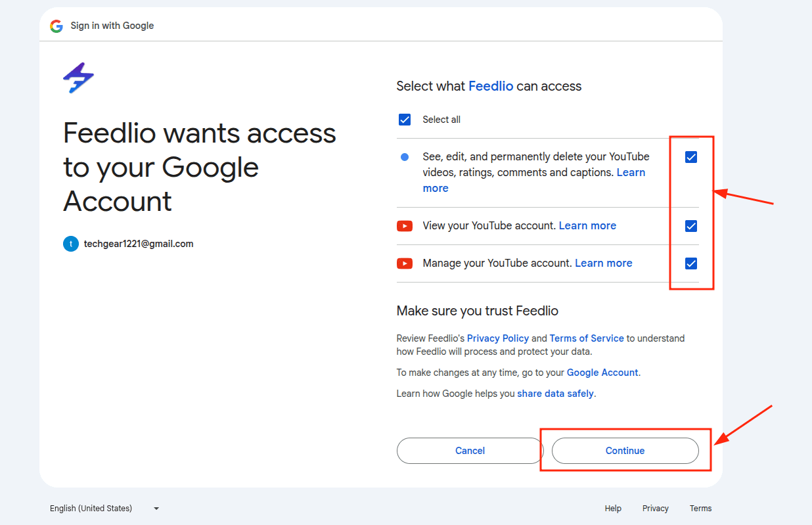The height and width of the screenshot is (525, 812).
Task: Uncheck the Manage your YouTube account checkbox
Action: tap(690, 263)
